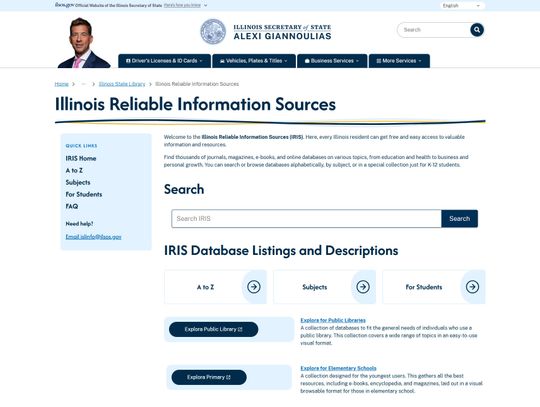Viewport: 540px width, 407px height.
Task: Select A to Z in Quick Links
Action: (x=74, y=170)
